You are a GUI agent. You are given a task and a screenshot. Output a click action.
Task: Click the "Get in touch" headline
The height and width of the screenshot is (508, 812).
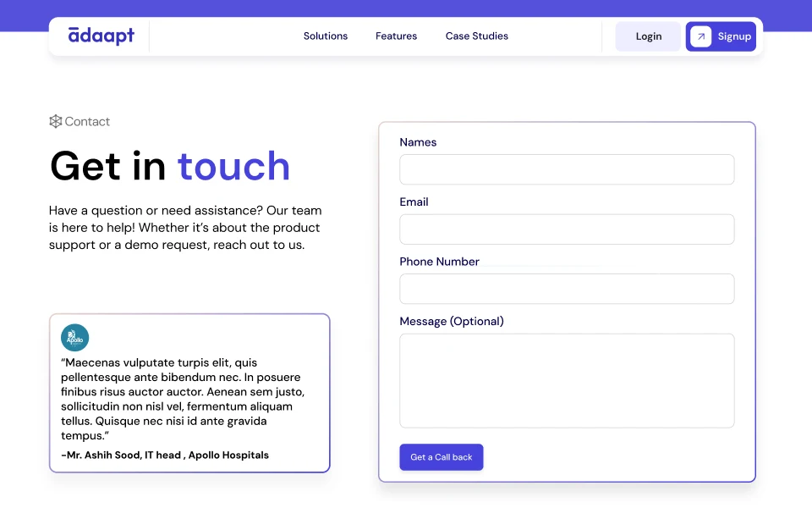170,166
